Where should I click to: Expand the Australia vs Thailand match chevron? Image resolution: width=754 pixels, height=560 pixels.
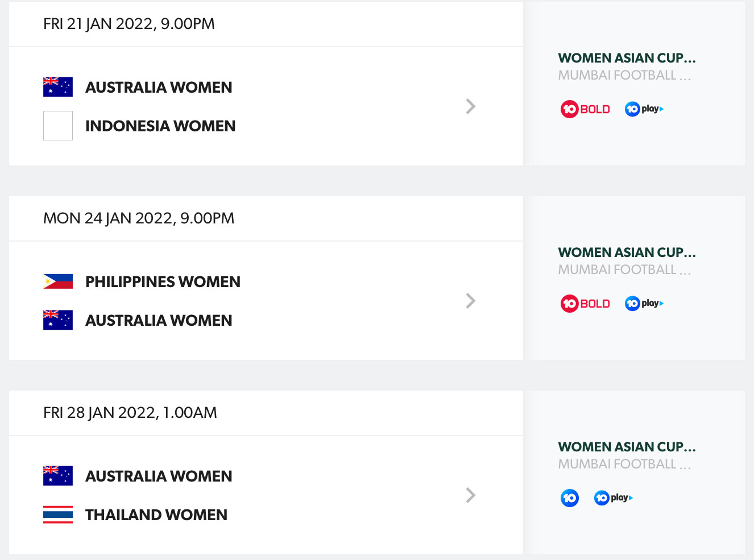tap(470, 495)
